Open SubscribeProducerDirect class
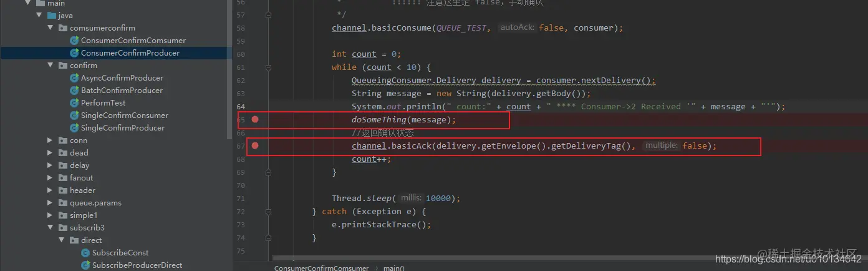This screenshot has width=868, height=271. point(137,265)
